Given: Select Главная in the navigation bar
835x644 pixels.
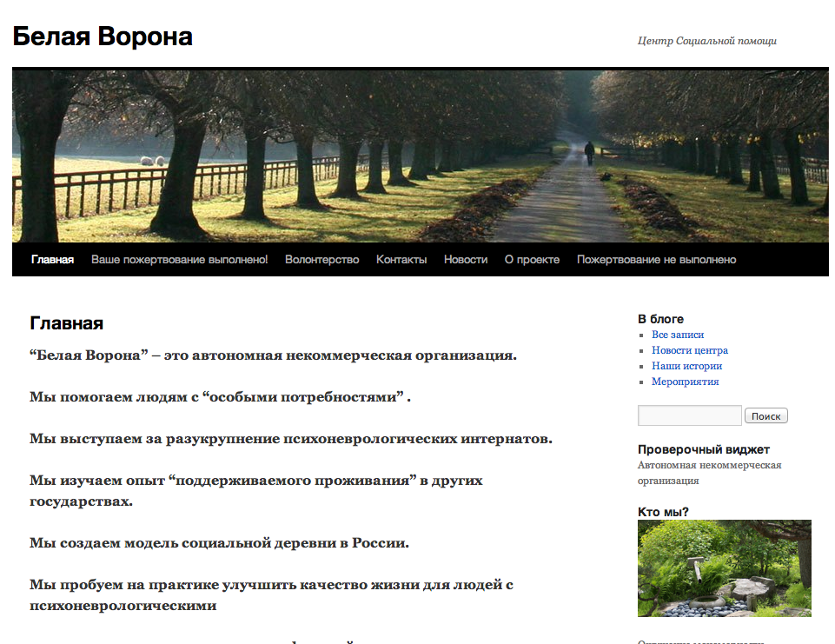Looking at the screenshot, I should pyautogui.click(x=52, y=260).
